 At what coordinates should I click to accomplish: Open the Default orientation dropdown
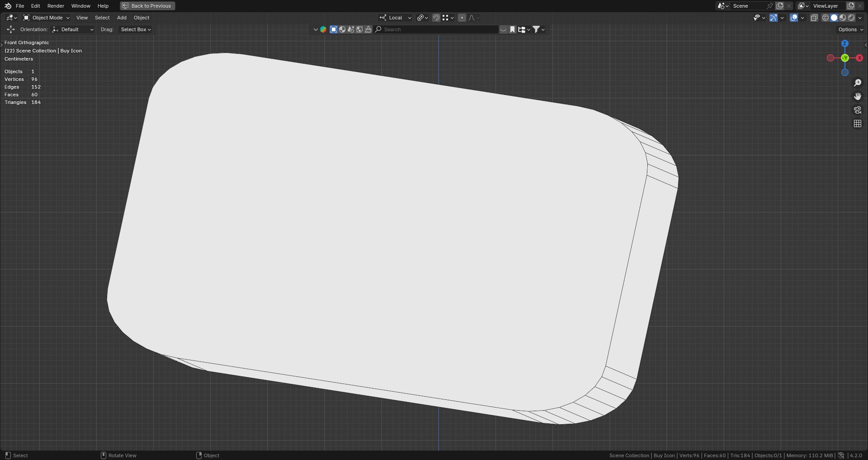pyautogui.click(x=73, y=29)
